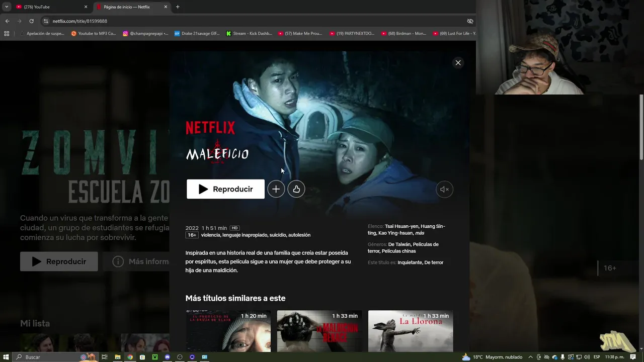644x362 pixels.
Task: Unmute the trailer audio with the speaker icon
Action: click(444, 190)
